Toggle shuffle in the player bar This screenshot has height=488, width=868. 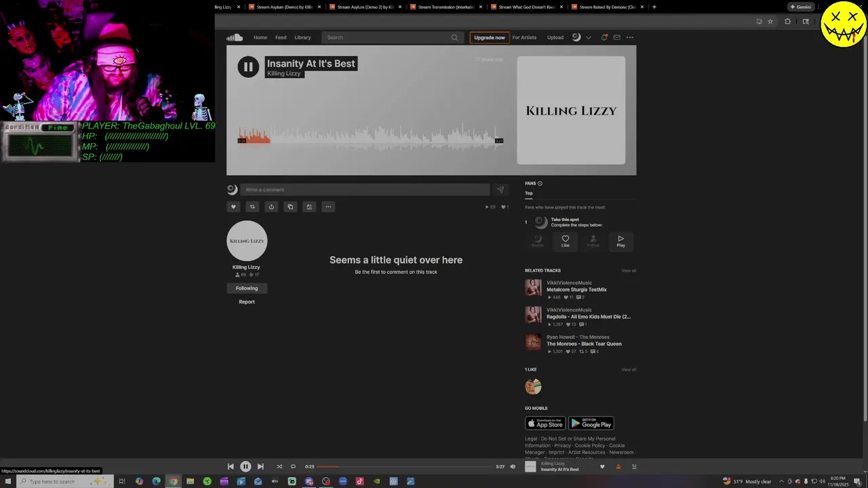(279, 466)
